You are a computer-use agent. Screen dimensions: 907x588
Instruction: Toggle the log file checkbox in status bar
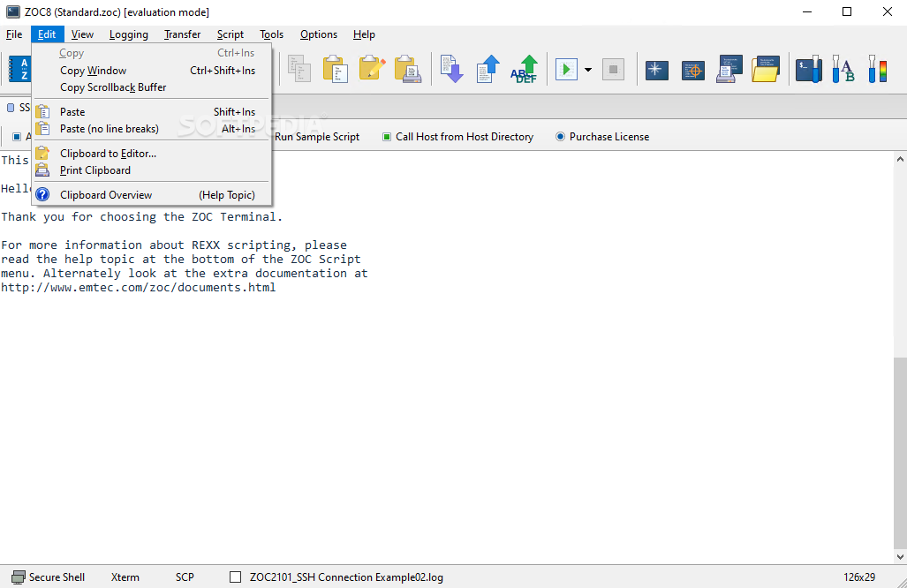pos(236,577)
